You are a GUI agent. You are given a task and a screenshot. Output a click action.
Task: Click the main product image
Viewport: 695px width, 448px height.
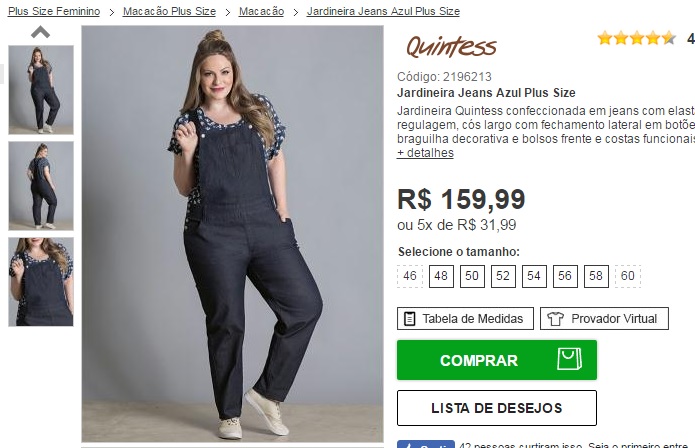point(232,234)
